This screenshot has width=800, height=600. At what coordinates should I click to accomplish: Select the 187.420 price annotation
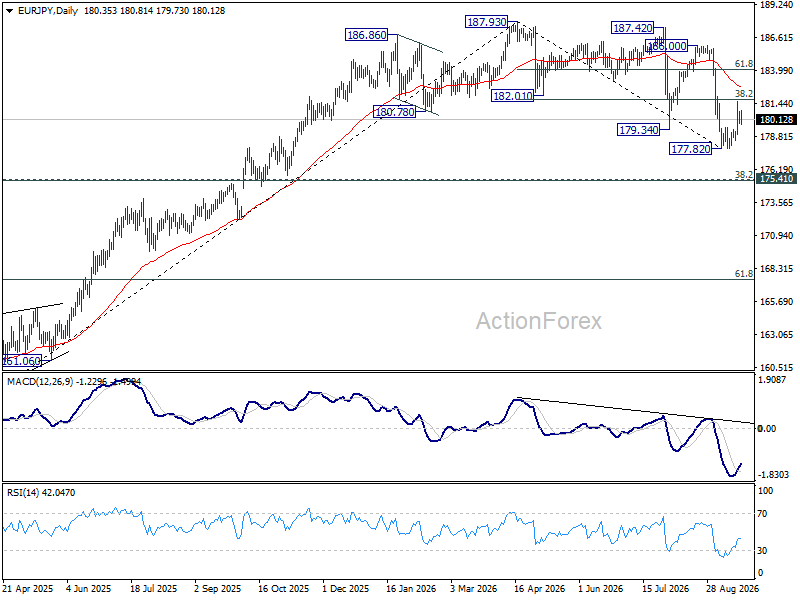[x=633, y=28]
